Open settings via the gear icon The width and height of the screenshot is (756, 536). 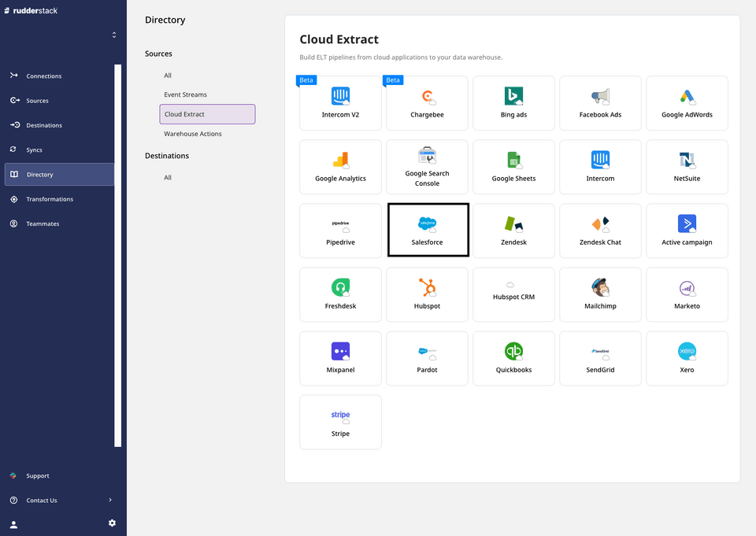click(x=112, y=523)
